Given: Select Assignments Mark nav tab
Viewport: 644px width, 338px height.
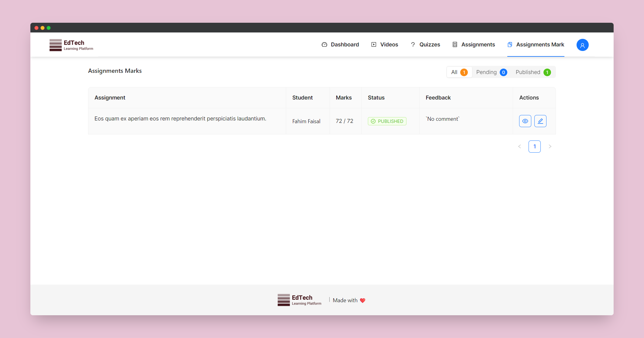Looking at the screenshot, I should (x=536, y=45).
